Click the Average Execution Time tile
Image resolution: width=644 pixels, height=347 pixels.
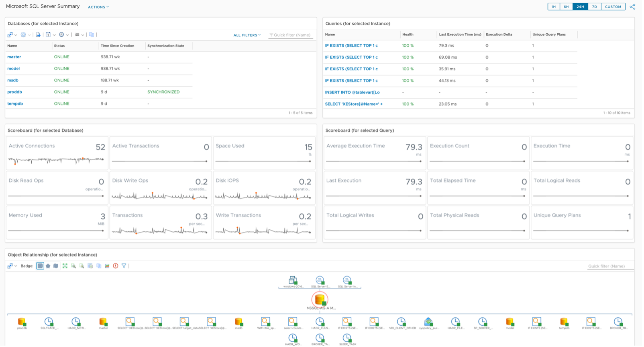pyautogui.click(x=375, y=154)
